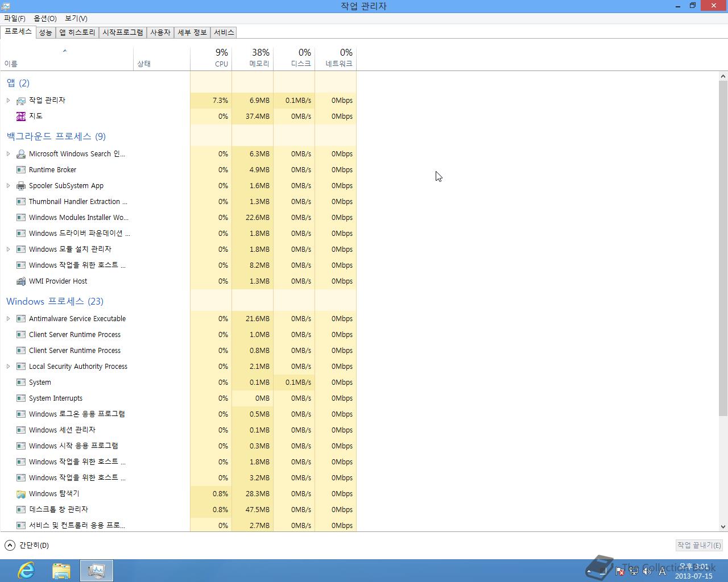The image size is (728, 582).
Task: Sort by the 네트워크 column header
Action: coord(336,58)
